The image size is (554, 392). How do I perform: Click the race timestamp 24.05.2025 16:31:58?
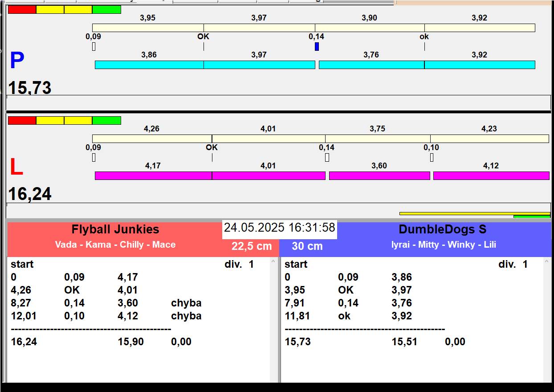279,228
